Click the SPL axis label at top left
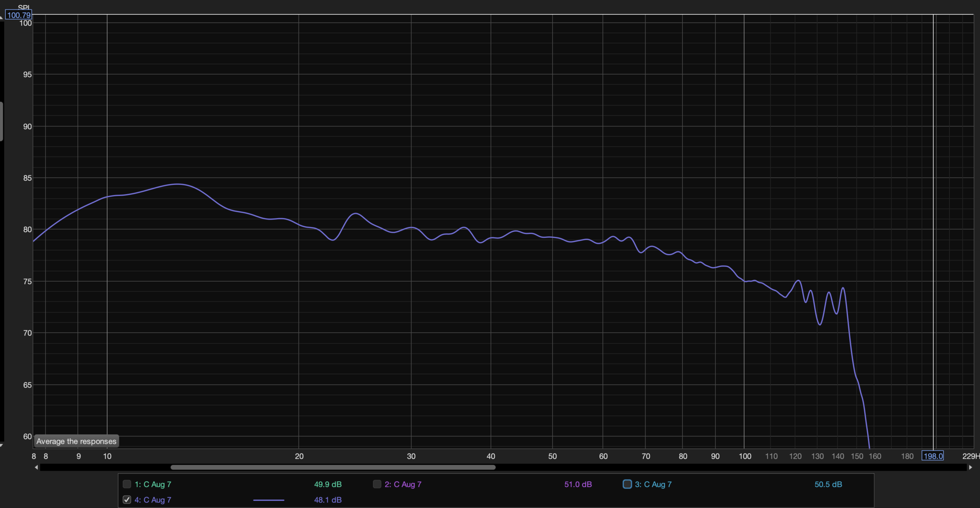The width and height of the screenshot is (980, 508). pos(24,7)
